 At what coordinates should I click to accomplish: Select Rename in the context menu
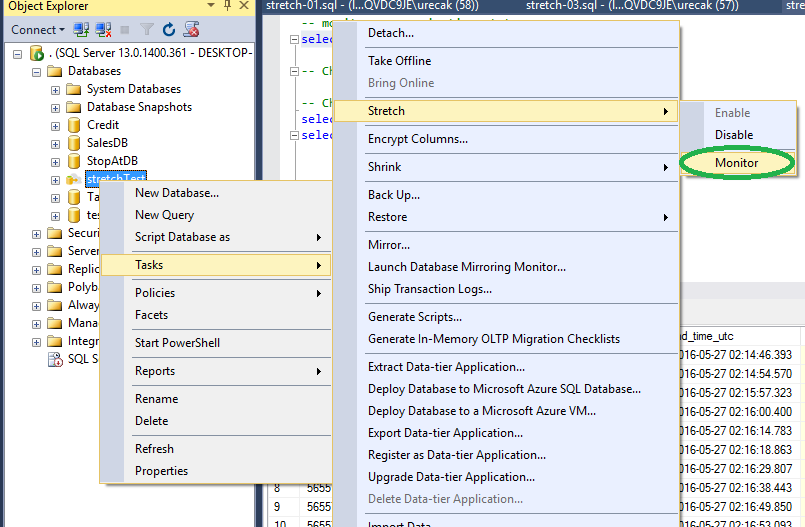[x=216, y=399]
